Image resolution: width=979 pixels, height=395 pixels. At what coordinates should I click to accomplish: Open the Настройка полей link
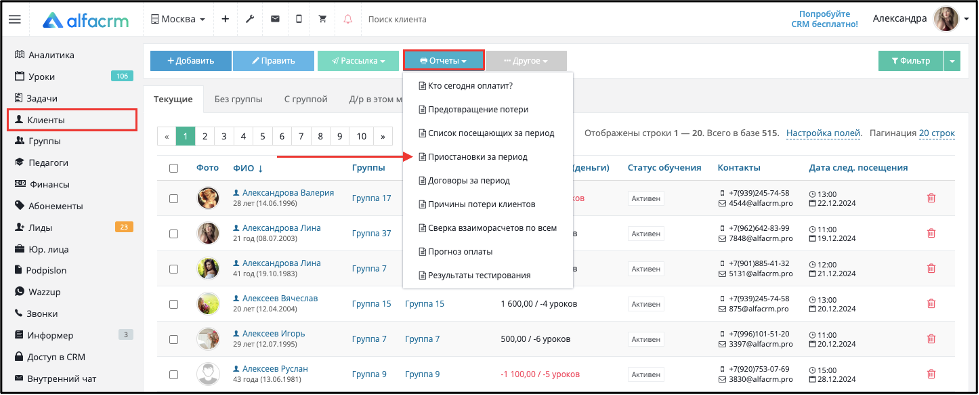(x=824, y=133)
